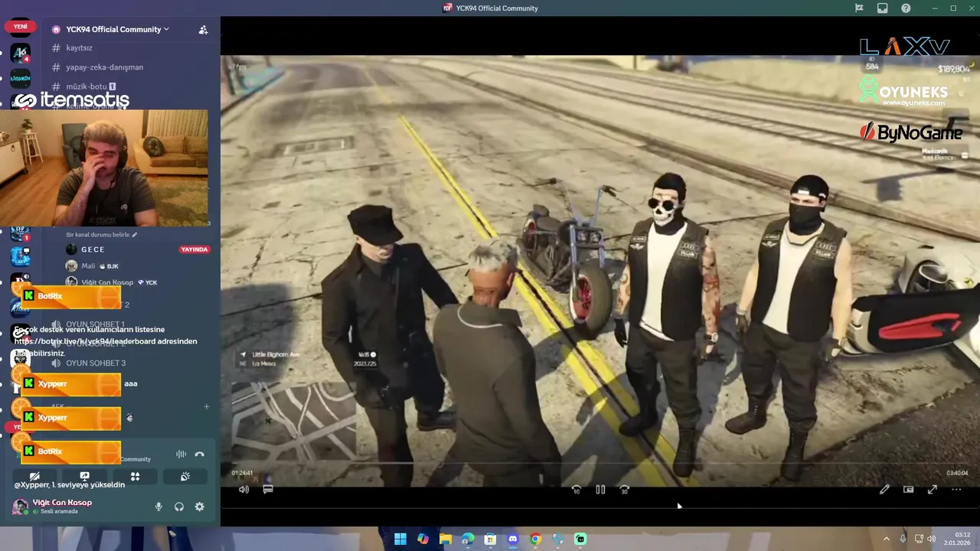The image size is (980, 551).
Task: Enter fullscreen in the video player
Action: [932, 490]
